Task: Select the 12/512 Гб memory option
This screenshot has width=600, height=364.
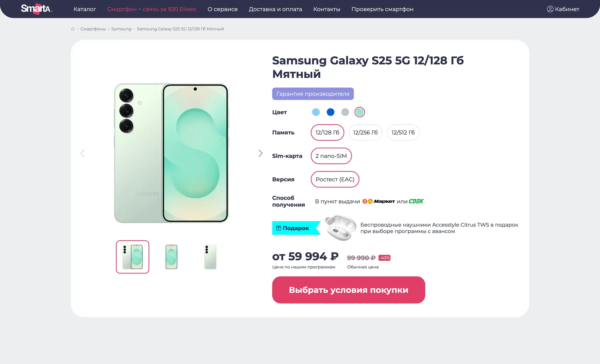Action: (x=403, y=133)
